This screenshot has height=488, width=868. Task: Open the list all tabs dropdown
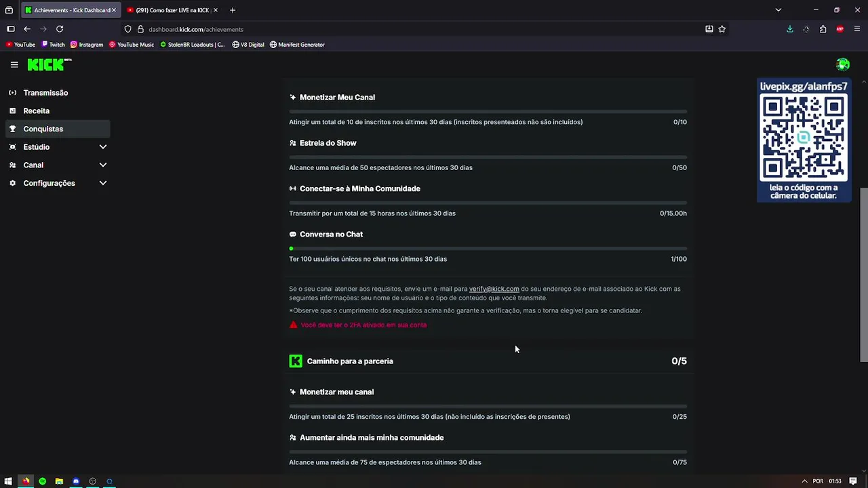click(x=778, y=10)
